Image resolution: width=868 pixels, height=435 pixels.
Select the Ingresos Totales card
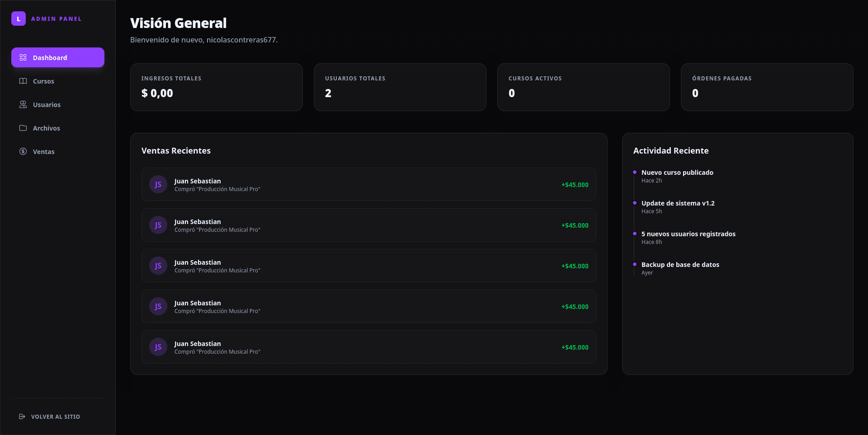pos(216,87)
